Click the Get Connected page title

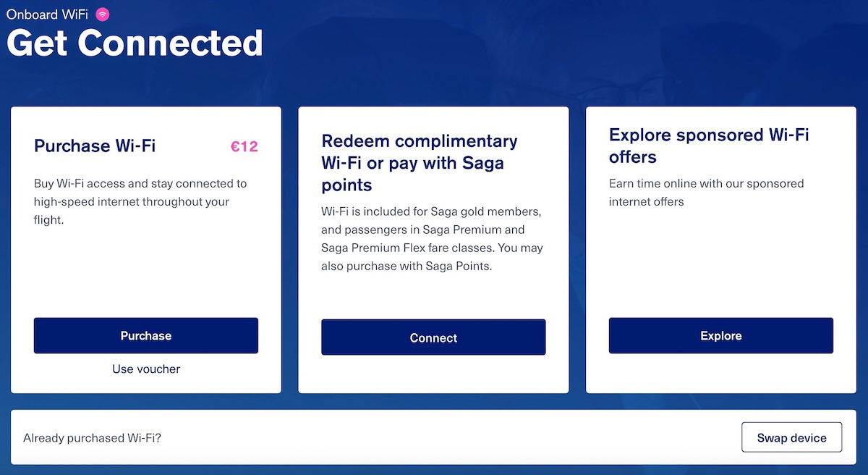pyautogui.click(x=135, y=43)
